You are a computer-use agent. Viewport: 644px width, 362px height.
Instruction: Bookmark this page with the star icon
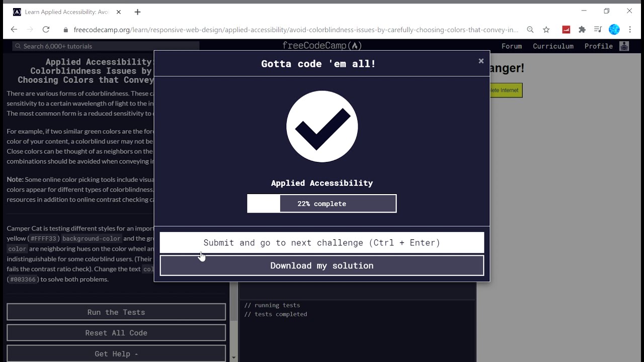click(546, 30)
